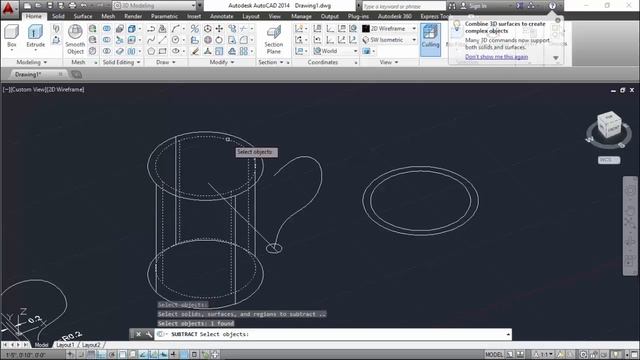Open the 3D Modeling workspace dropdown
The image size is (640, 360).
pyautogui.click(x=154, y=6)
